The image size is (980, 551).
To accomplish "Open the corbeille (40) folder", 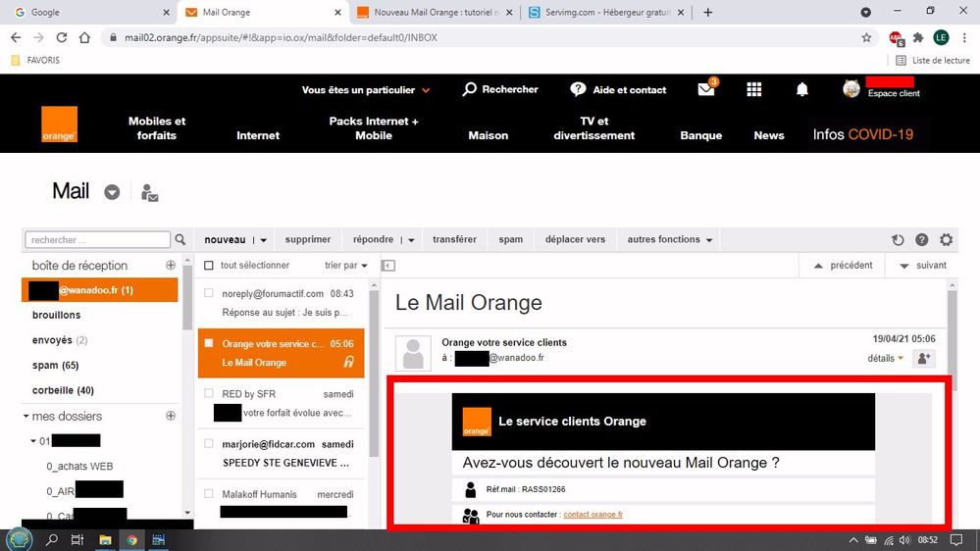I will (x=63, y=390).
